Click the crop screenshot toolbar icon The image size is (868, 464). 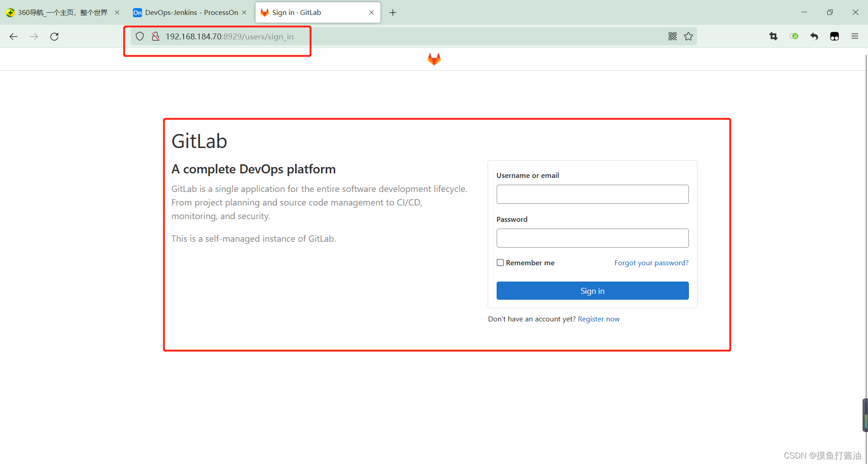tap(773, 36)
